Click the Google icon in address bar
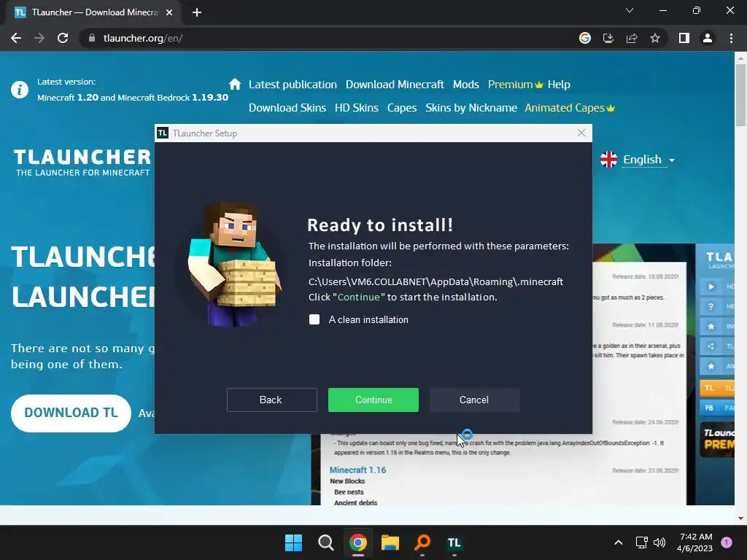 pos(584,38)
